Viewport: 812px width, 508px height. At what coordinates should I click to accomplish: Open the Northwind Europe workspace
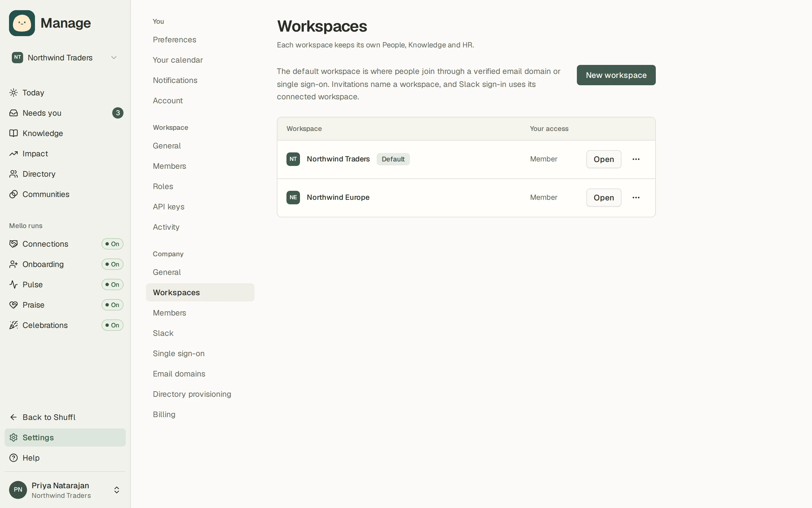[604, 198]
